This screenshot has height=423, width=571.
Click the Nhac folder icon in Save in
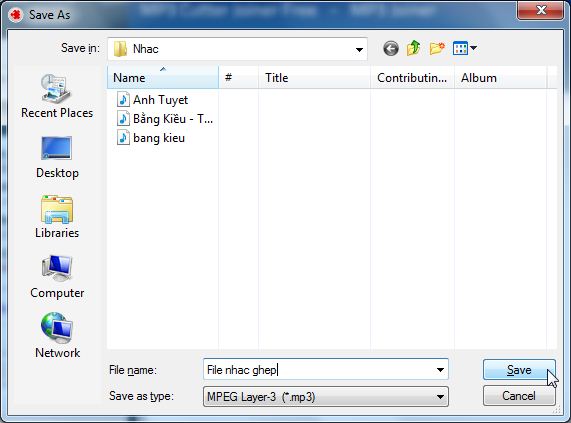tap(120, 49)
